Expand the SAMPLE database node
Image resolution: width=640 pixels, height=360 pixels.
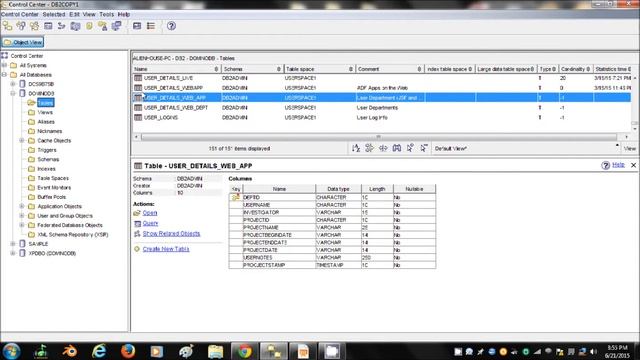[x=13, y=244]
